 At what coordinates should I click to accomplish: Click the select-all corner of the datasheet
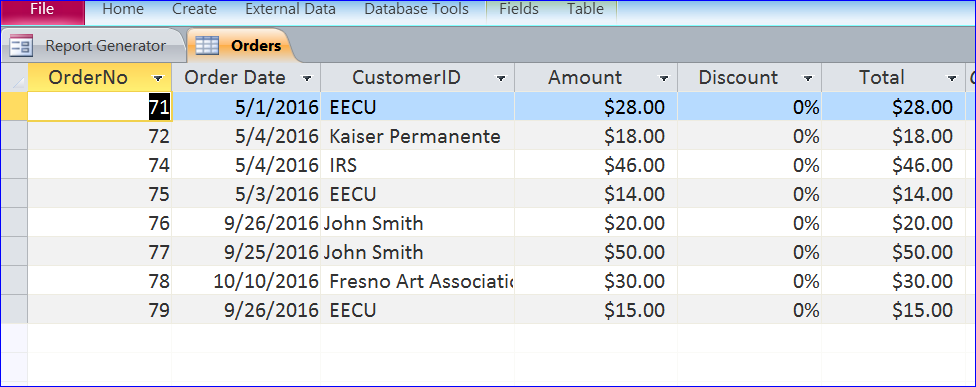[14, 78]
